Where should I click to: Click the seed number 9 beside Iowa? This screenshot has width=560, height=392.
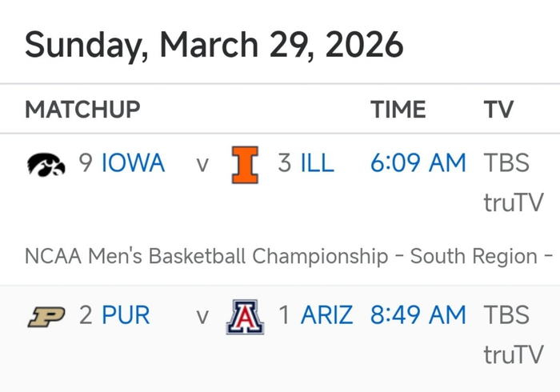[86, 163]
